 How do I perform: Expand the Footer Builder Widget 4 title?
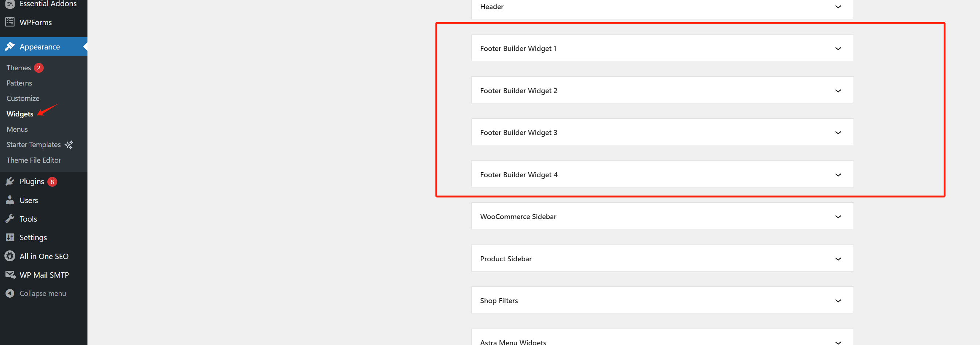pos(519,175)
